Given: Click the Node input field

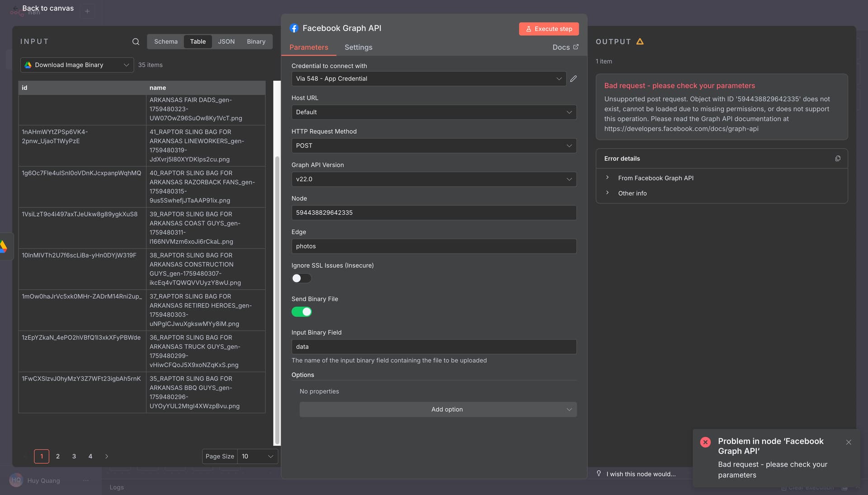Looking at the screenshot, I should pyautogui.click(x=434, y=212).
